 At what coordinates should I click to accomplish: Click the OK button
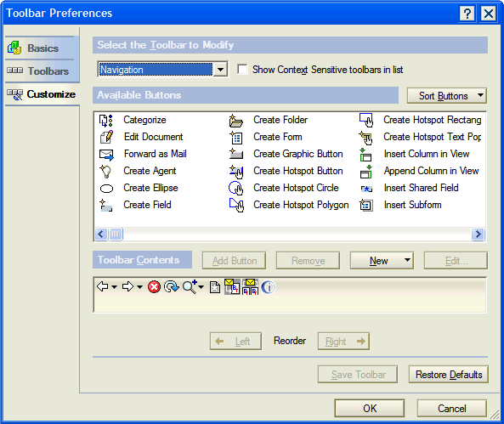click(370, 408)
